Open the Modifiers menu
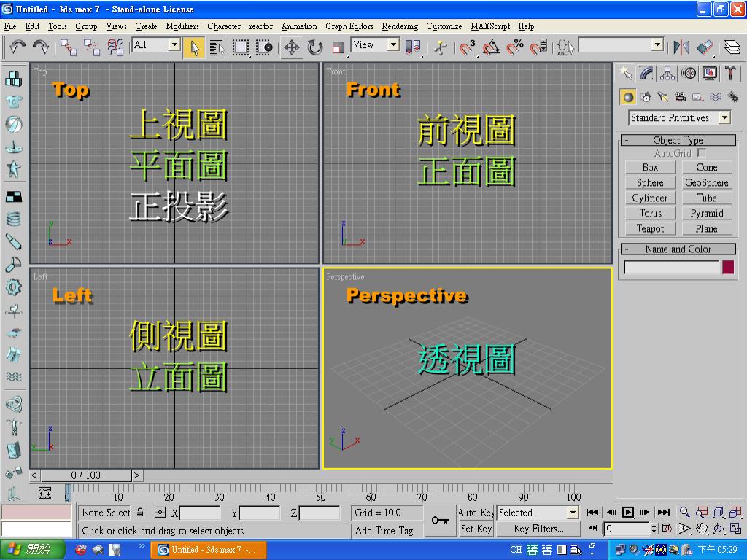Image resolution: width=747 pixels, height=560 pixels. click(x=182, y=26)
